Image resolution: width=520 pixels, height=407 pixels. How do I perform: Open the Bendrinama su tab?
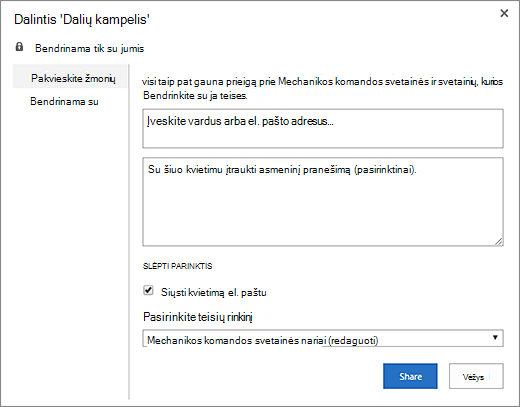pos(64,101)
